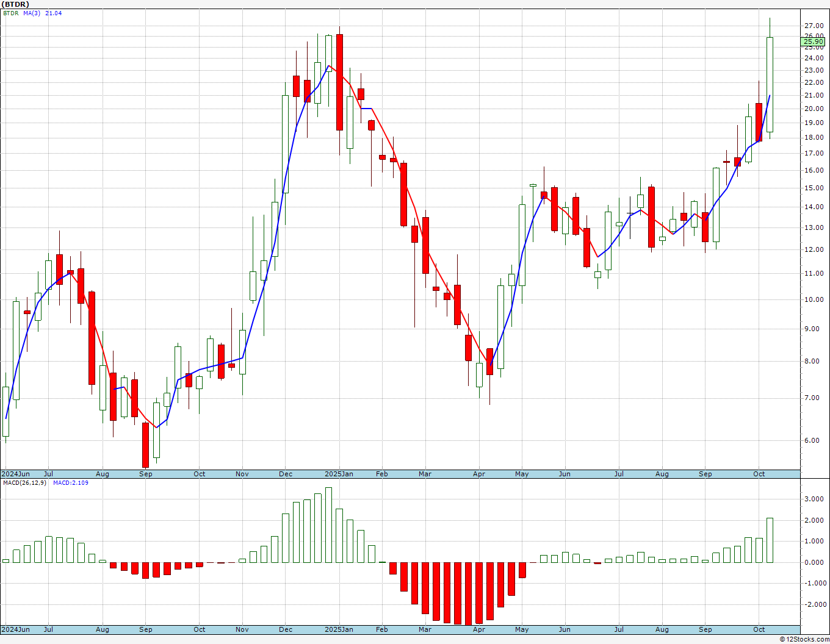Click the 2.000 MACD axis label

pyautogui.click(x=814, y=520)
